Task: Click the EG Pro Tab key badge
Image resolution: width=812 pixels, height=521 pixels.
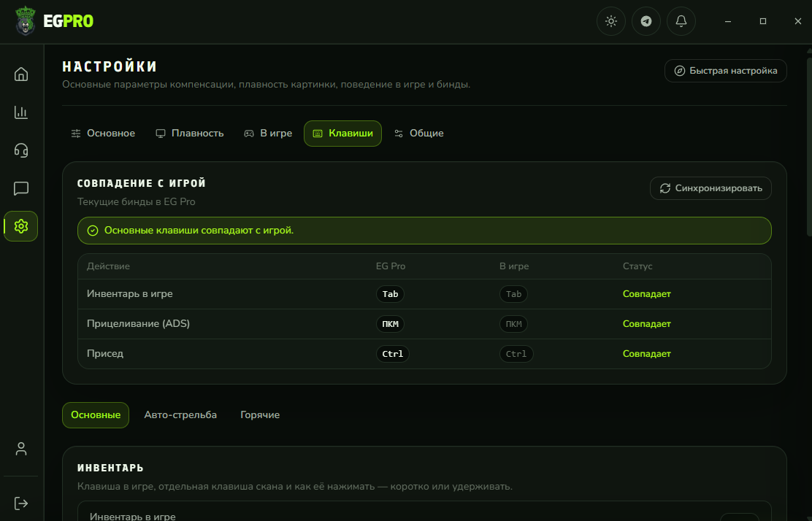Action: point(390,294)
